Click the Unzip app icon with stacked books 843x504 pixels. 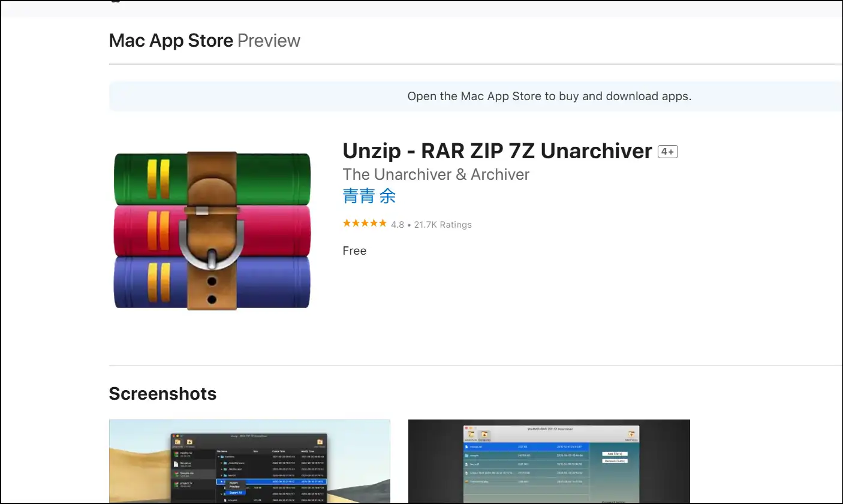pos(212,231)
